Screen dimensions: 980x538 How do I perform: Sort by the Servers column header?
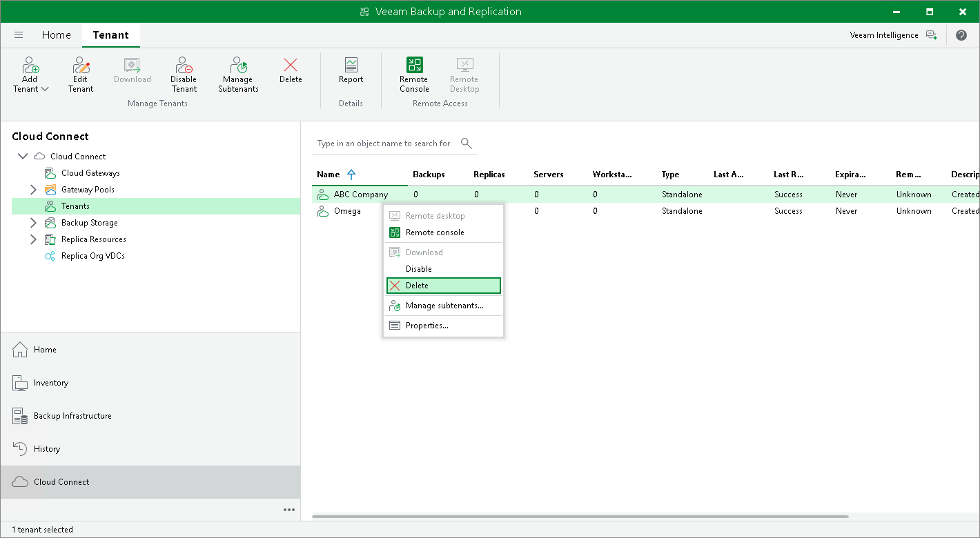[x=549, y=175]
